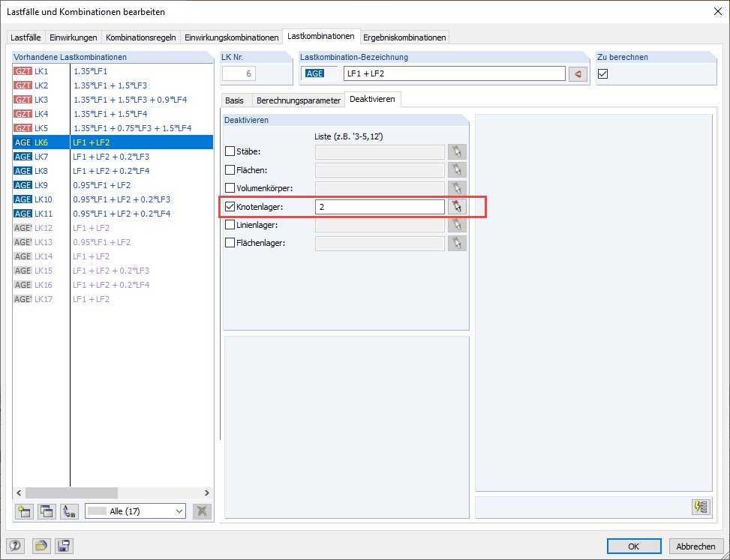Click the Knotenlager list input field
Image resolution: width=730 pixels, height=560 pixels.
pyautogui.click(x=380, y=206)
